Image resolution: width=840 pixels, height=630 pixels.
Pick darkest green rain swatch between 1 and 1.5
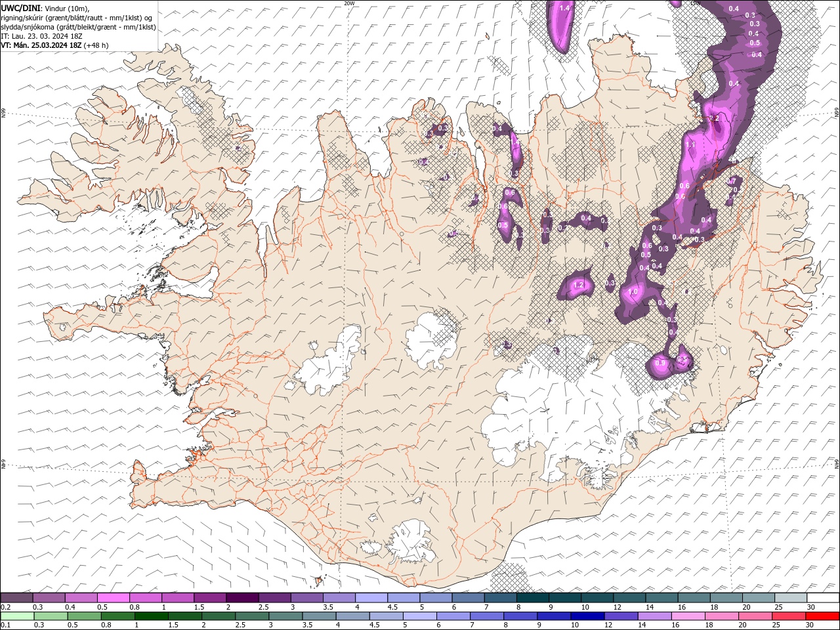tap(151, 616)
